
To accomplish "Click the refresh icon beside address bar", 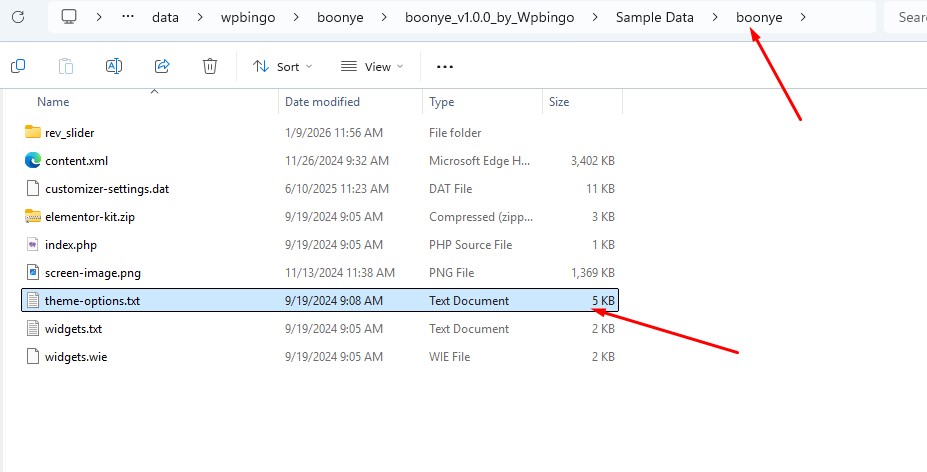I will (18, 17).
